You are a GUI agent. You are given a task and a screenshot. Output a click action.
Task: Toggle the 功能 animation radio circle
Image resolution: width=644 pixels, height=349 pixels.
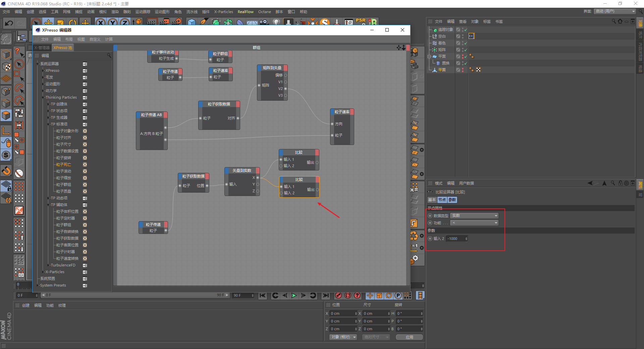click(x=430, y=223)
